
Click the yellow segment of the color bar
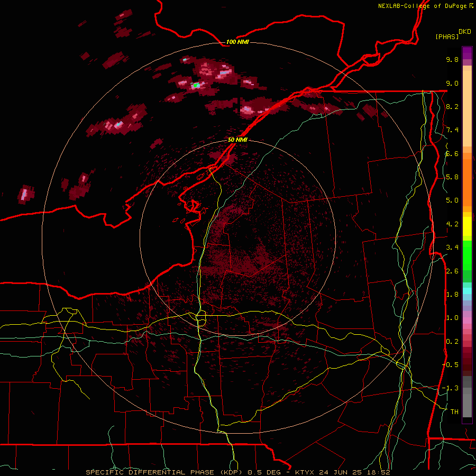467,226
